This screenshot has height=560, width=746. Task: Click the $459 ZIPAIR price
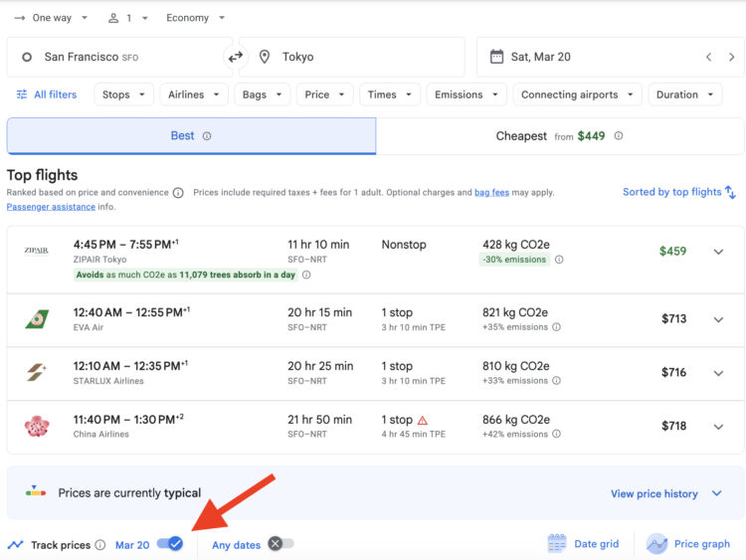point(672,252)
